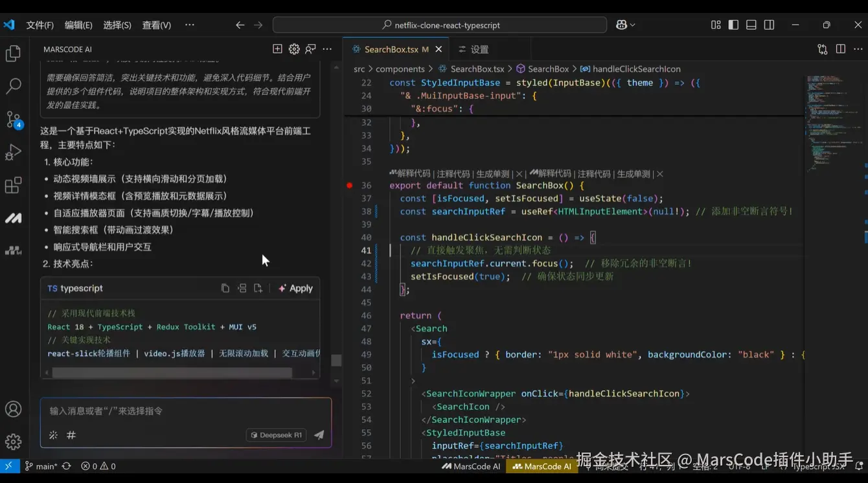868x483 pixels.
Task: Open the 编辑(E) menu
Action: click(78, 25)
